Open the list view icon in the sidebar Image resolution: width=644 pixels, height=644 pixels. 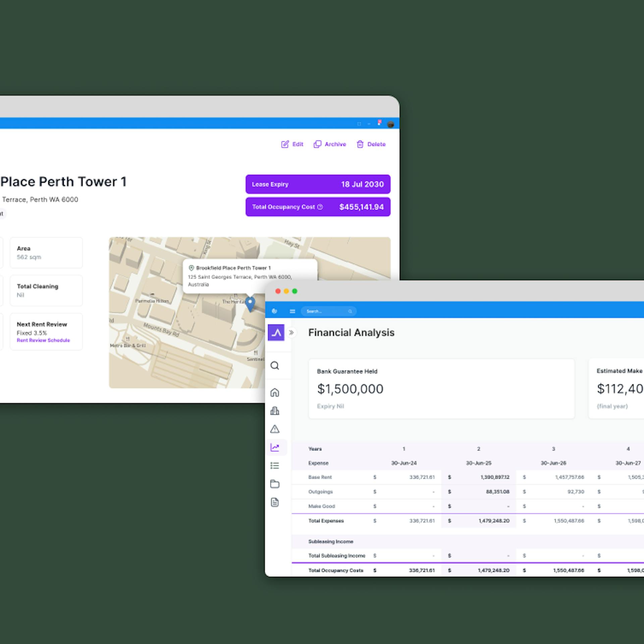275,466
